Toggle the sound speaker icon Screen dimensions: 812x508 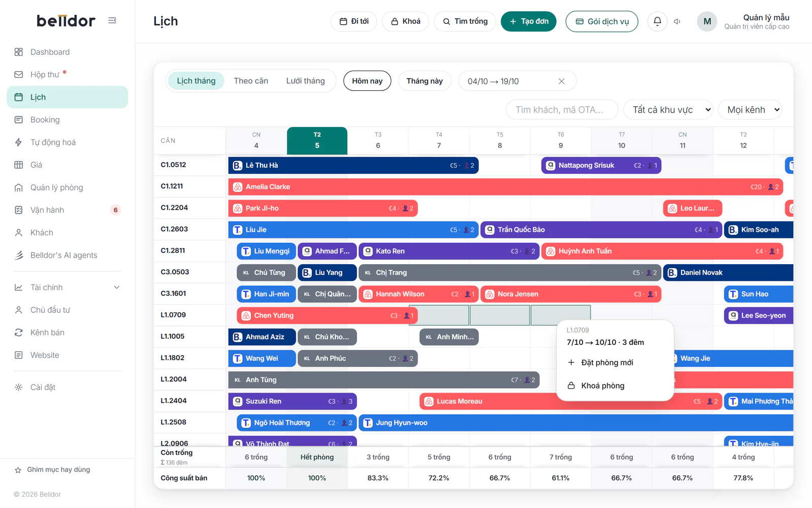677,21
